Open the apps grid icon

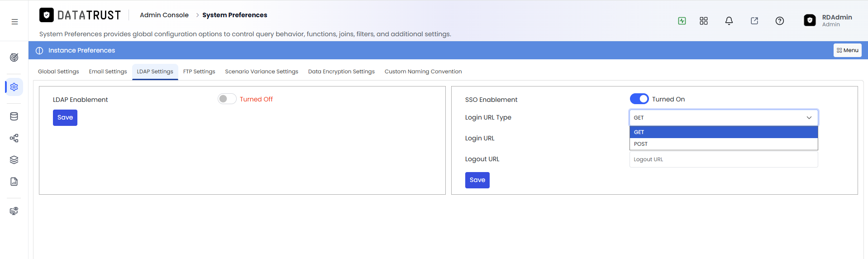pyautogui.click(x=704, y=21)
